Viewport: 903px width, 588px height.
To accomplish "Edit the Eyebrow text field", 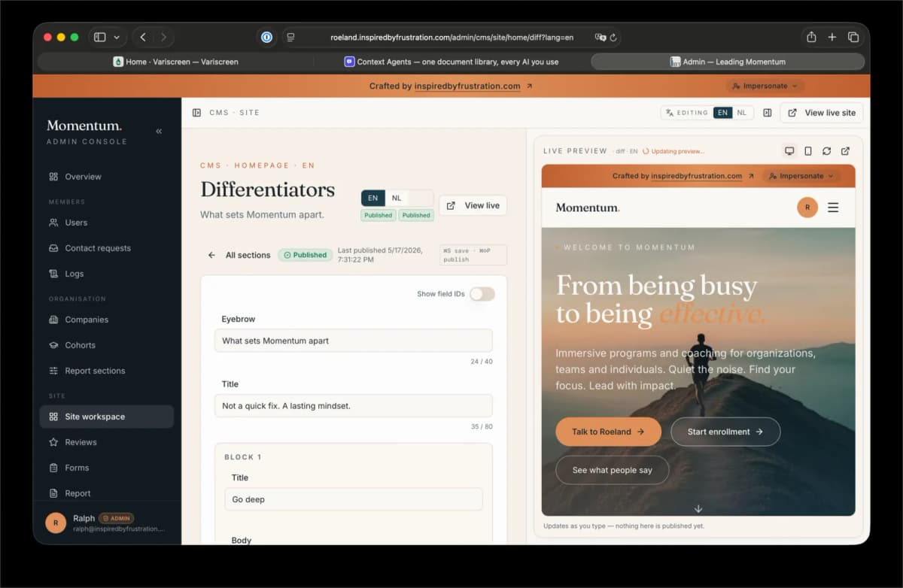I will pos(354,341).
